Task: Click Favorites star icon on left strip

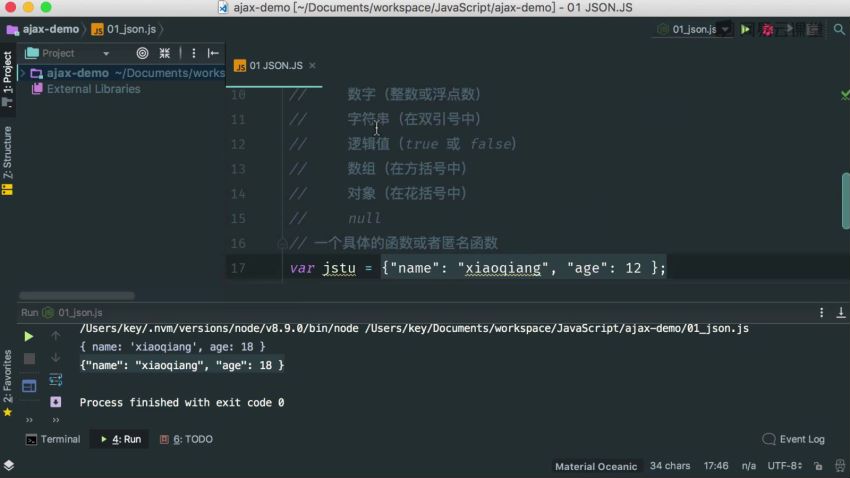Action: (x=8, y=413)
